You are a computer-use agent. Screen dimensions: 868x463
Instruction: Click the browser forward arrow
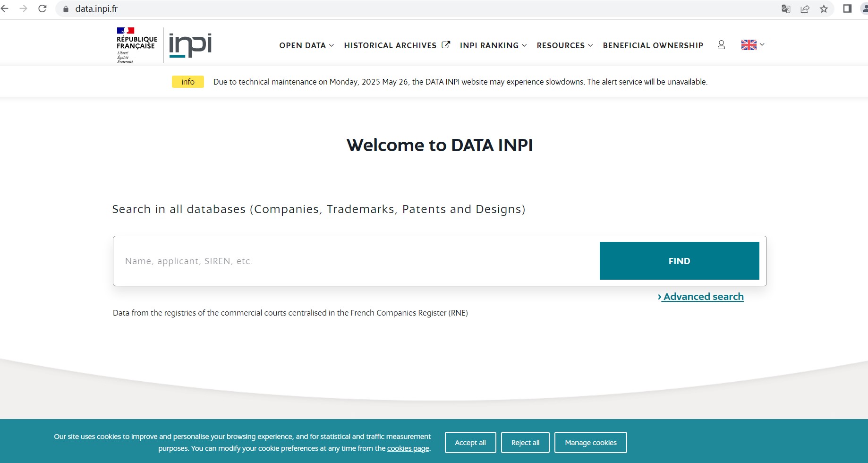23,9
